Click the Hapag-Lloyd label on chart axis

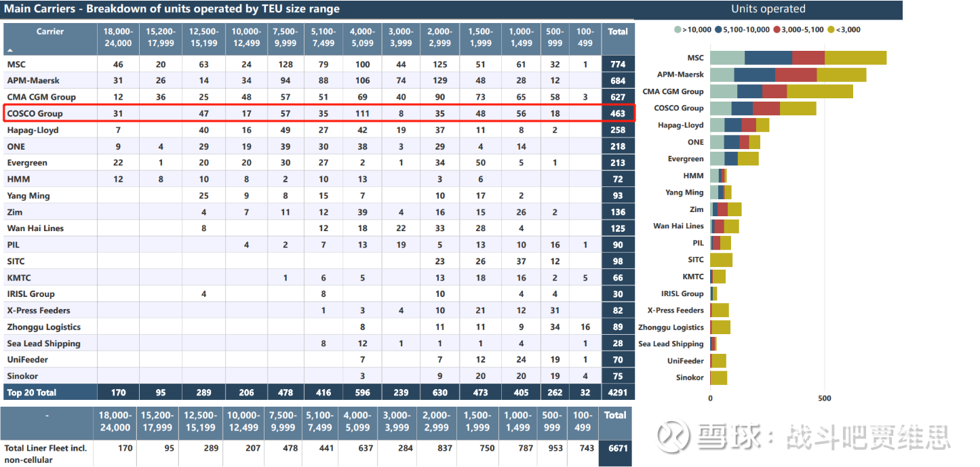click(x=681, y=125)
